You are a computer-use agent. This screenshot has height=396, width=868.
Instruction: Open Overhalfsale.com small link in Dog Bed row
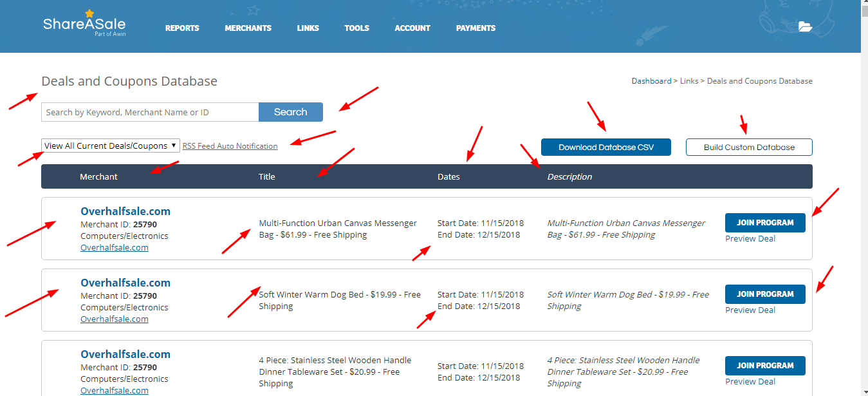pos(115,319)
